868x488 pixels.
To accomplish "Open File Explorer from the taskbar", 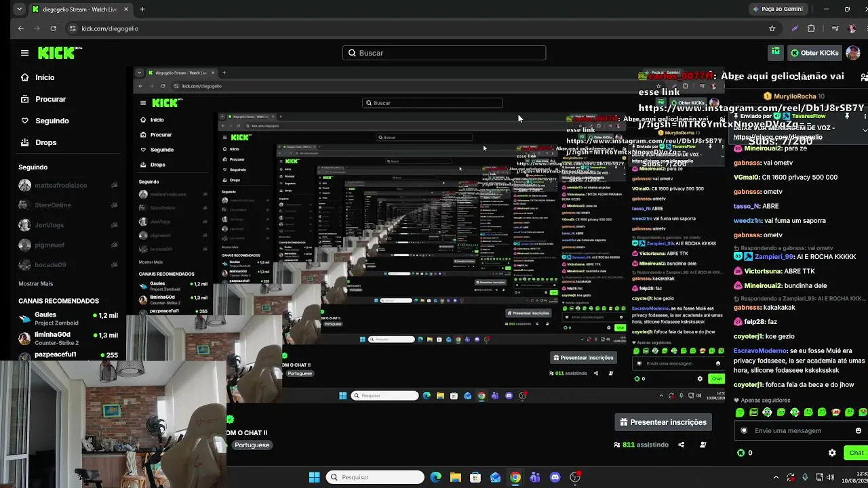I will [x=455, y=477].
